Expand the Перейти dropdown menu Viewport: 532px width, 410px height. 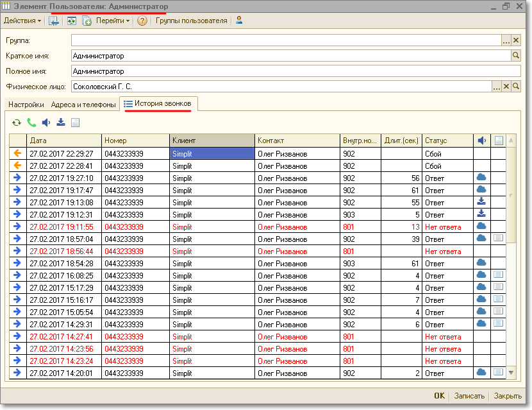[113, 21]
